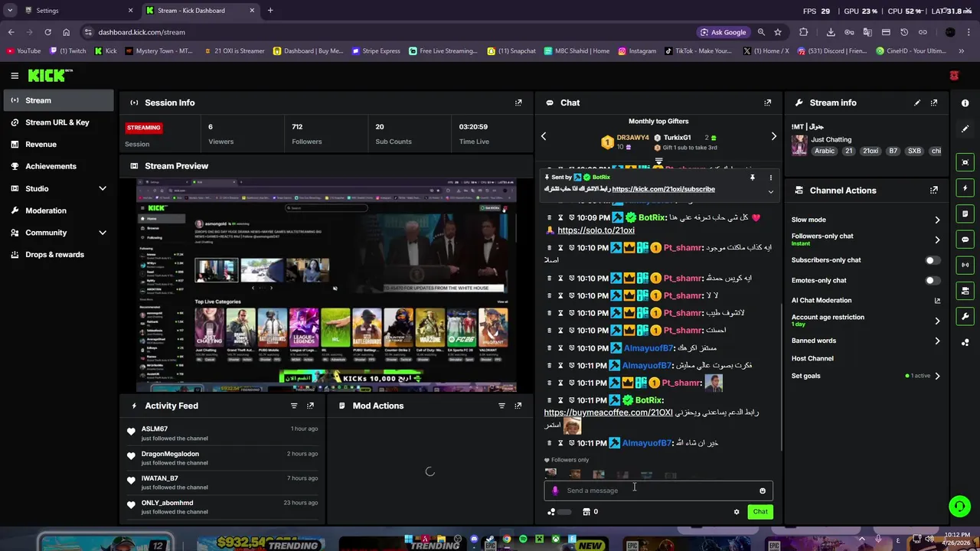The width and height of the screenshot is (980, 551).
Task: Expand Set goals options
Action: pyautogui.click(x=937, y=376)
